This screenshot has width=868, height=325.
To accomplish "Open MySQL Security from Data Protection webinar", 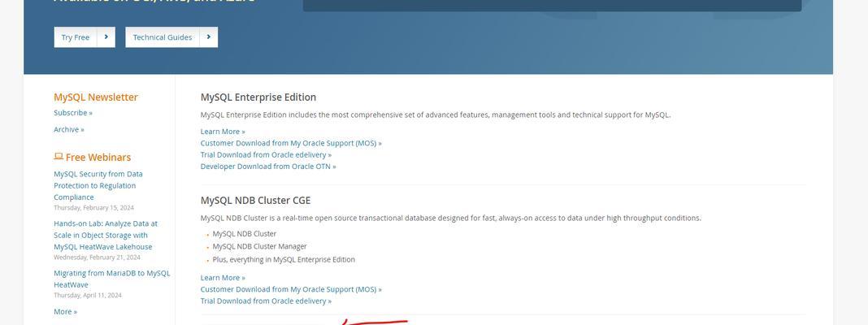I will 98,185.
